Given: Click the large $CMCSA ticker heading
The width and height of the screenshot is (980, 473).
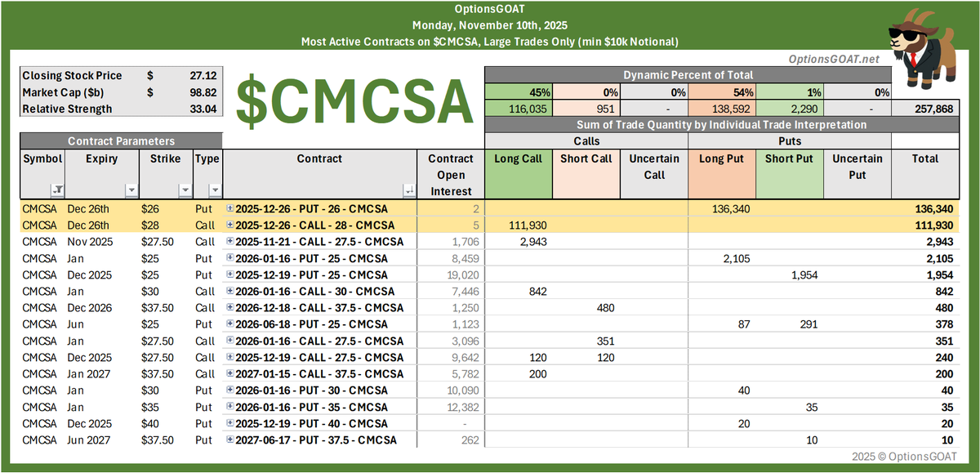Looking at the screenshot, I should (x=355, y=102).
